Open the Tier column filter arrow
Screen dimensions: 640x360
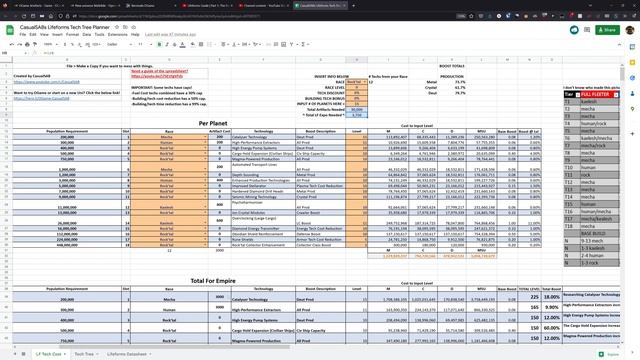pos(578,95)
